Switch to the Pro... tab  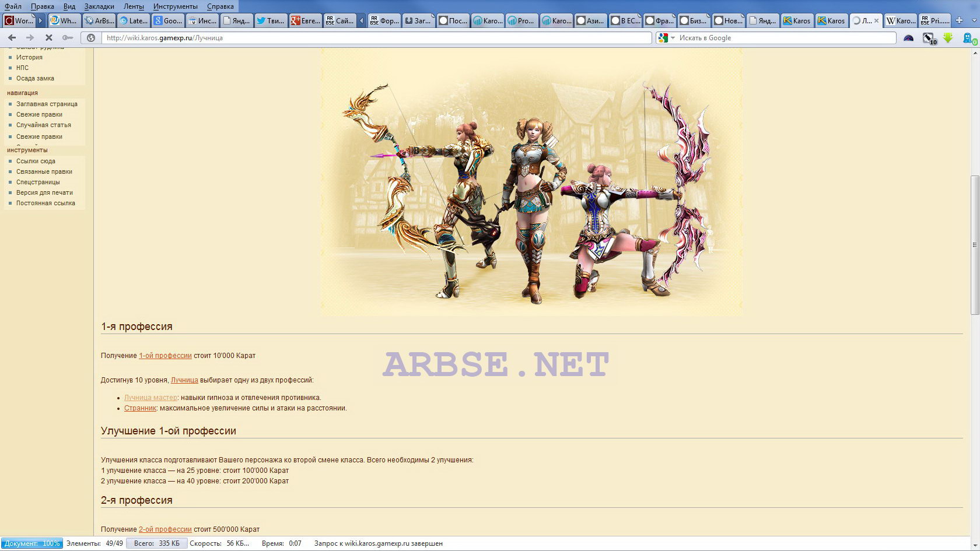pos(521,20)
